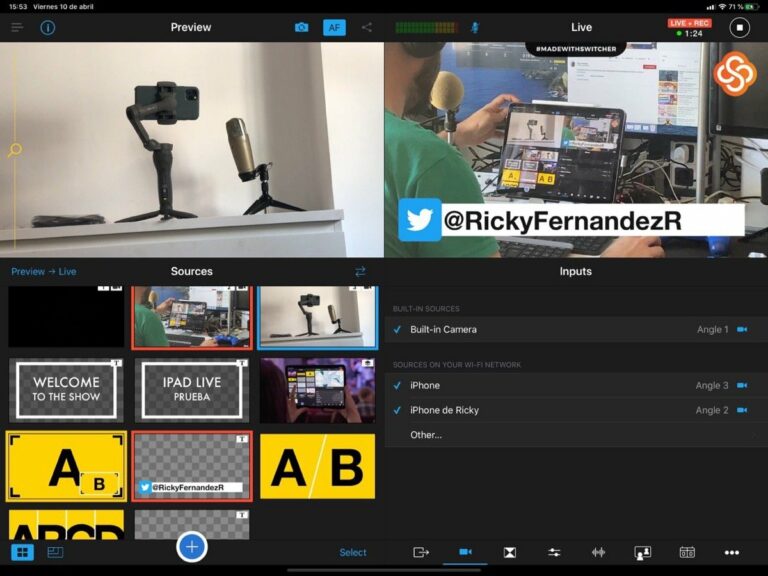Tap the share icon in Preview bar
768x576 pixels.
point(366,27)
